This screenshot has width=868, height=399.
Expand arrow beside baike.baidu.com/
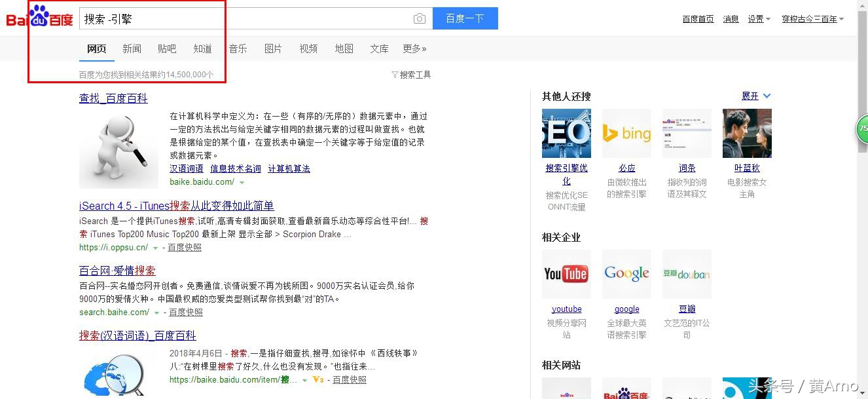(x=242, y=182)
